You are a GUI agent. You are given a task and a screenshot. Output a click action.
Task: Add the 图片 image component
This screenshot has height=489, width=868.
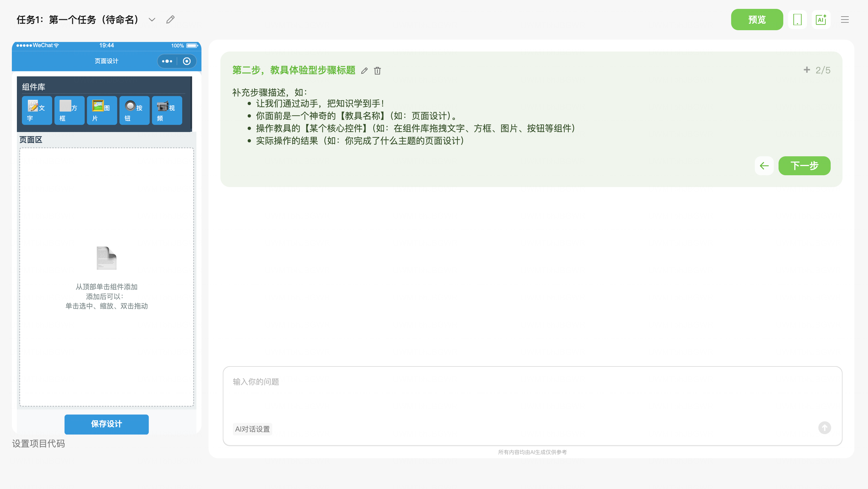pyautogui.click(x=102, y=110)
